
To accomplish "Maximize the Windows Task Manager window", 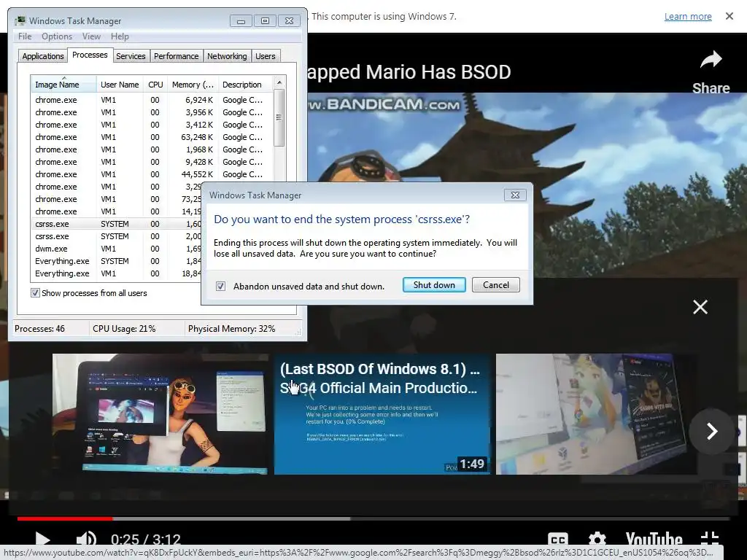I will [x=265, y=21].
